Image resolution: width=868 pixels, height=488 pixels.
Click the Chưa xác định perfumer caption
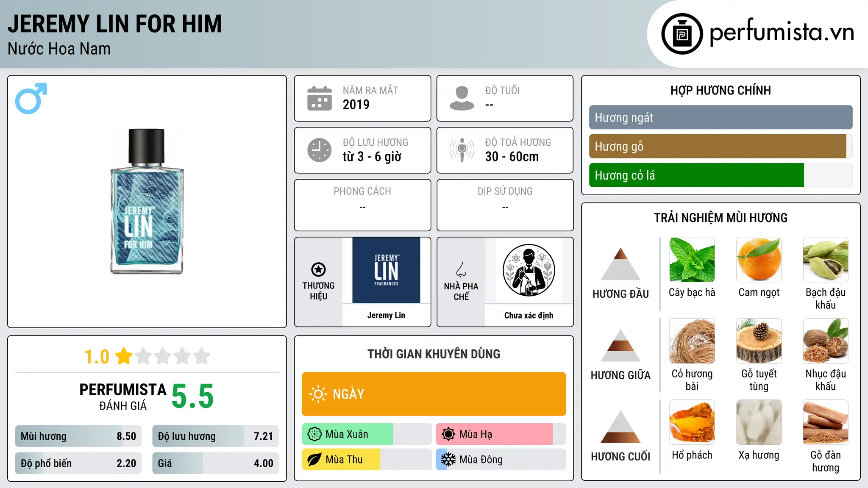(529, 315)
